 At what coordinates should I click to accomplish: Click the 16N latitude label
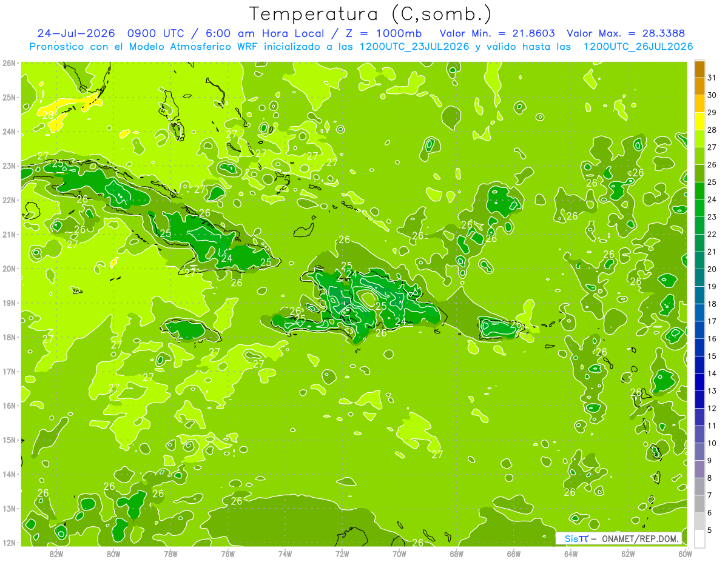click(9, 406)
